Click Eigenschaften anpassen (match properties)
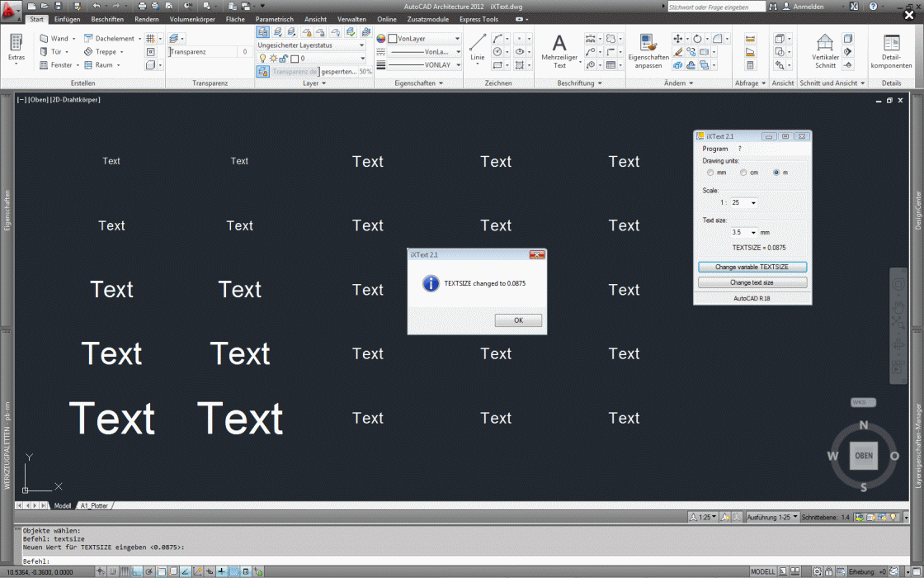924x578 pixels. [648, 50]
